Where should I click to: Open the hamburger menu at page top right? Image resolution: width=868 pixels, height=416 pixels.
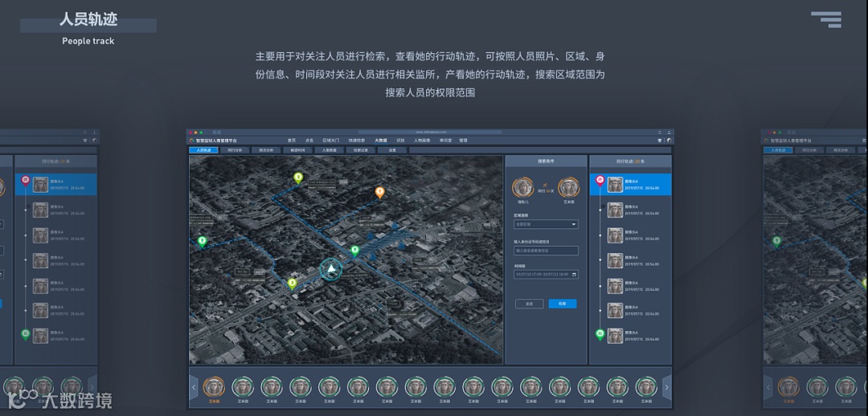pyautogui.click(x=826, y=19)
